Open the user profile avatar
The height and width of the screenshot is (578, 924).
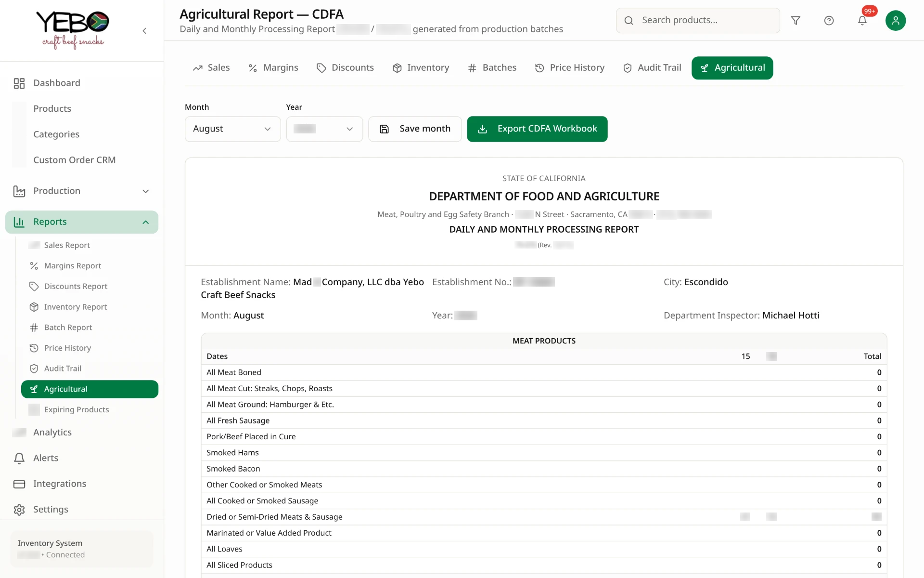[896, 20]
